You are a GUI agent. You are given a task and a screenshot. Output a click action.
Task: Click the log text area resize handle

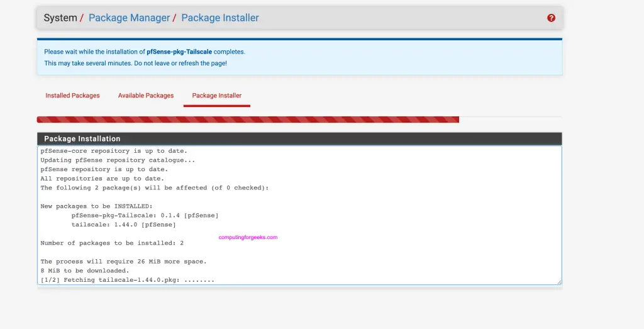[559, 282]
